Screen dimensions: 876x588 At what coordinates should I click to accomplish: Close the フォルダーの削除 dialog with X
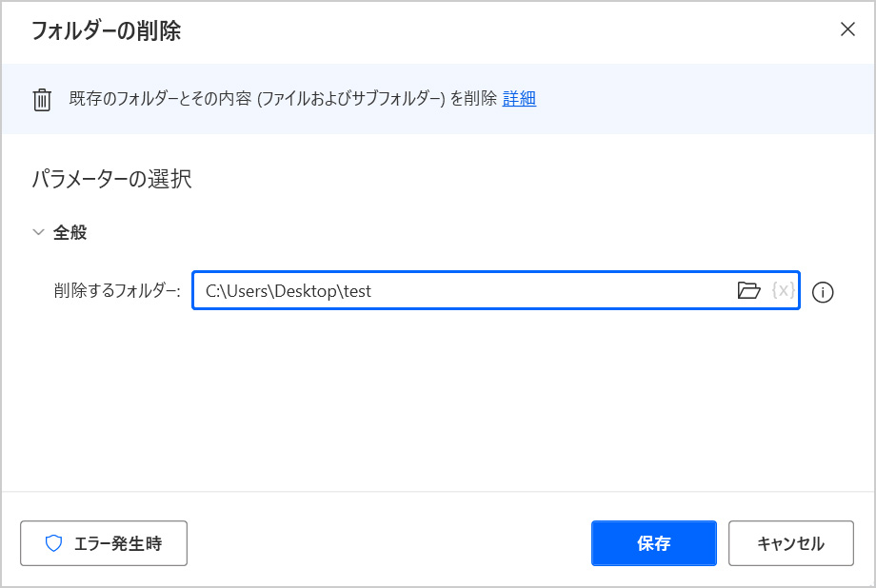coord(847,29)
